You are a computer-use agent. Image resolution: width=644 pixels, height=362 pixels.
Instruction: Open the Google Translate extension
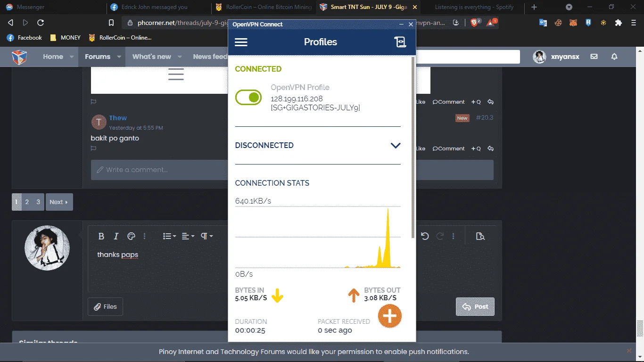point(543,23)
